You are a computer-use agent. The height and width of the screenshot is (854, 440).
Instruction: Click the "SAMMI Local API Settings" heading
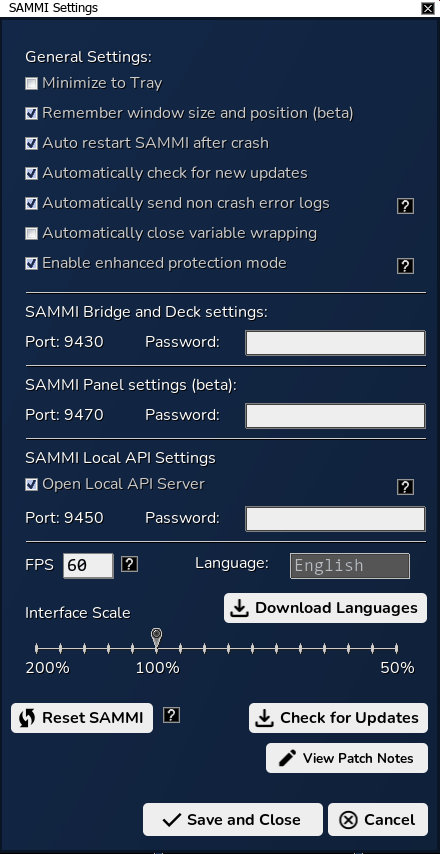click(120, 458)
